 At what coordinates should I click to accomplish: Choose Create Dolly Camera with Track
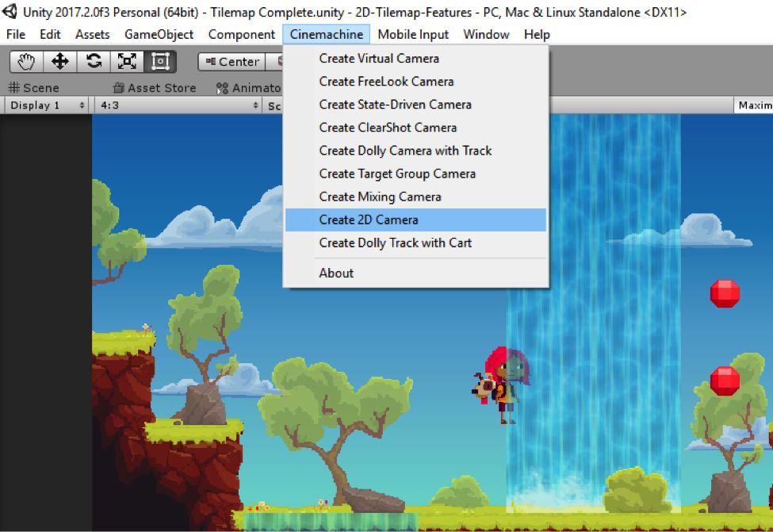(x=415, y=151)
